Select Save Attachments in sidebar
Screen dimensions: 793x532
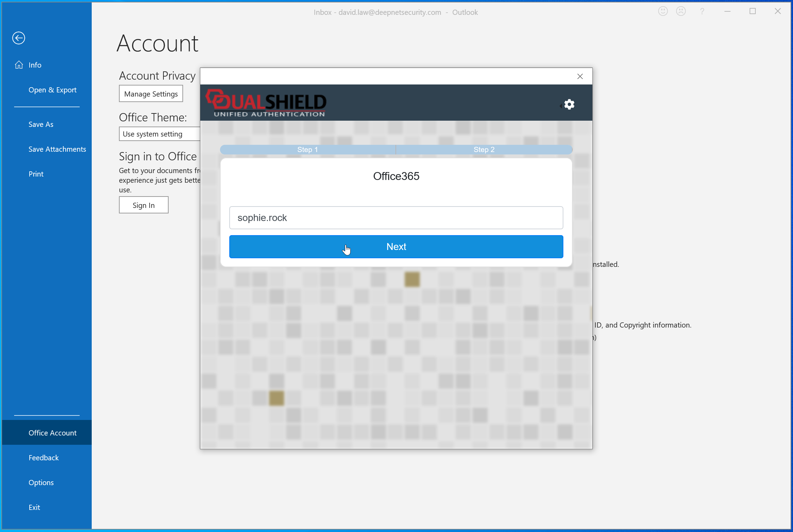click(57, 149)
